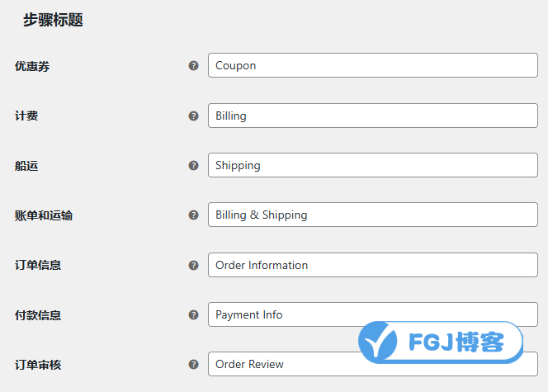Click help icon next to 订单审核
This screenshot has width=548, height=392.
coord(193,365)
